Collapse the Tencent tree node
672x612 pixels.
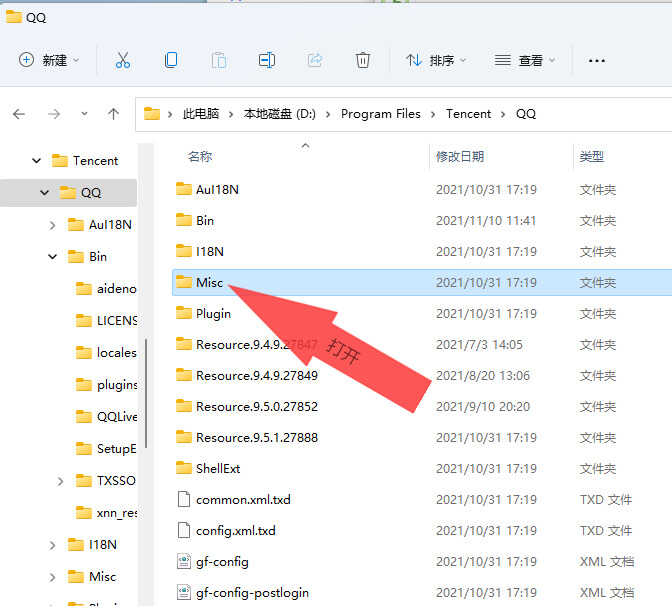37,161
